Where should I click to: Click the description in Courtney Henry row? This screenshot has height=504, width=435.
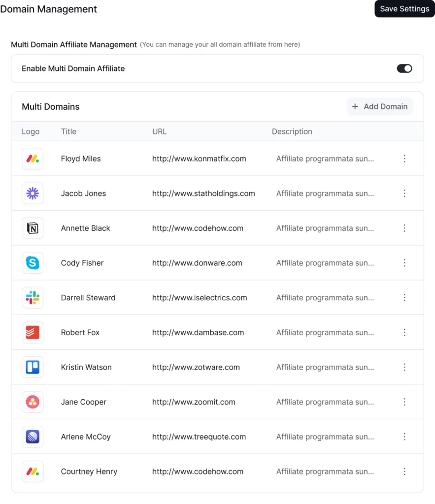325,472
